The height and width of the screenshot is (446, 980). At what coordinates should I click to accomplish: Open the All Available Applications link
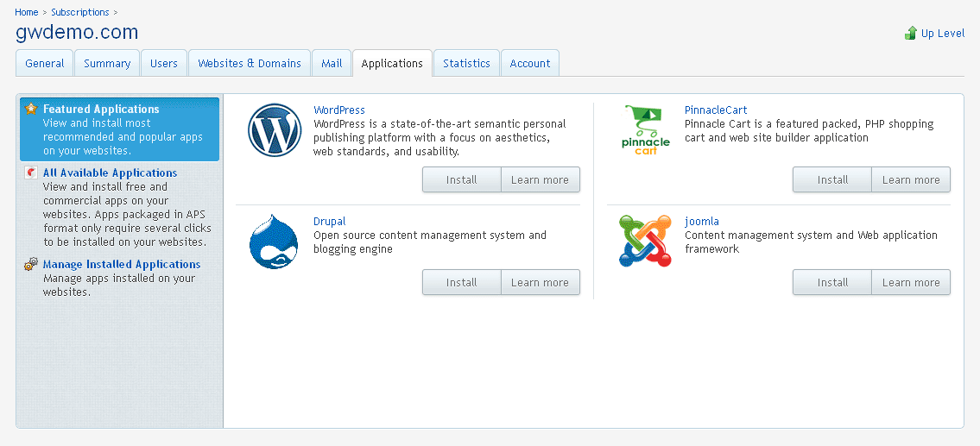pyautogui.click(x=110, y=173)
